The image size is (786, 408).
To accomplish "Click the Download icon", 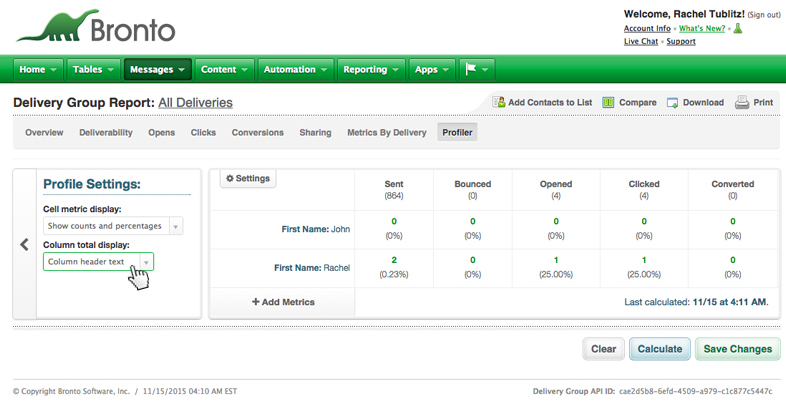I will point(673,103).
